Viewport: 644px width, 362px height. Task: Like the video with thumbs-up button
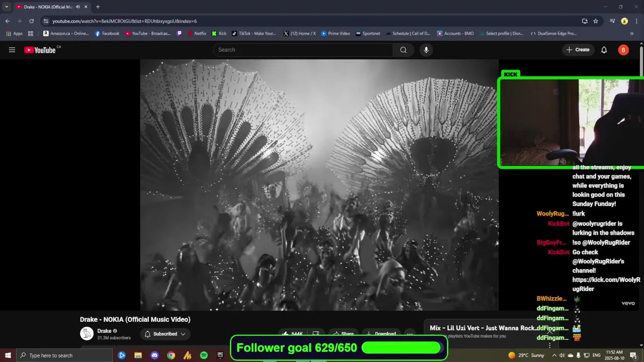tap(292, 334)
